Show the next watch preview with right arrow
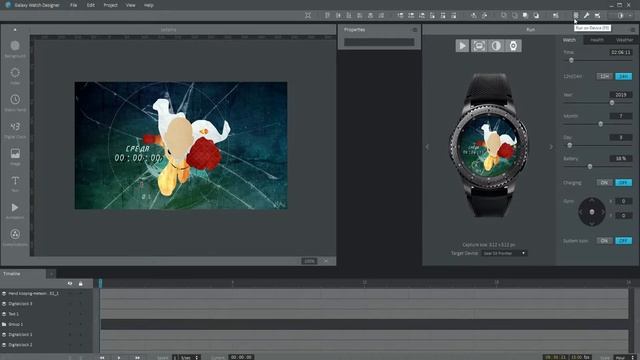The height and width of the screenshot is (360, 640). tap(551, 147)
